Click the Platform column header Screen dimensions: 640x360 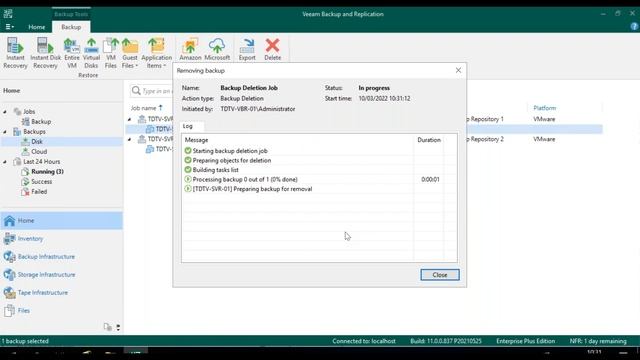click(x=544, y=108)
